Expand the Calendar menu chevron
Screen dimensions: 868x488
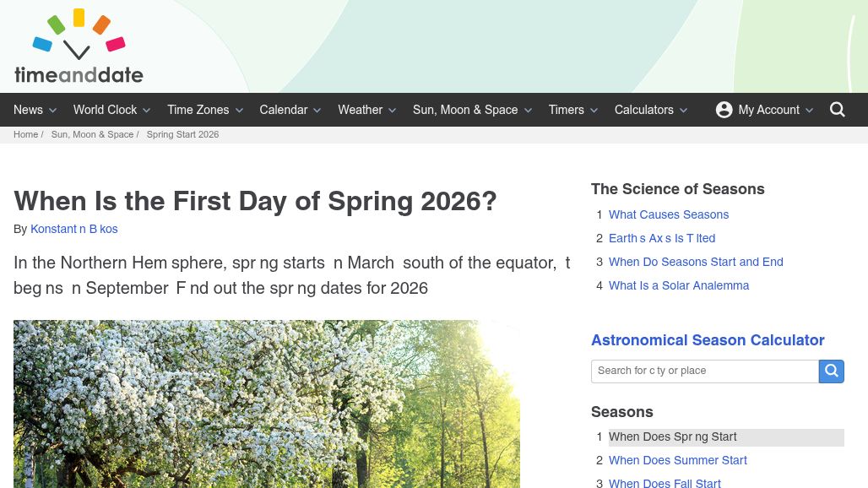[x=317, y=111]
